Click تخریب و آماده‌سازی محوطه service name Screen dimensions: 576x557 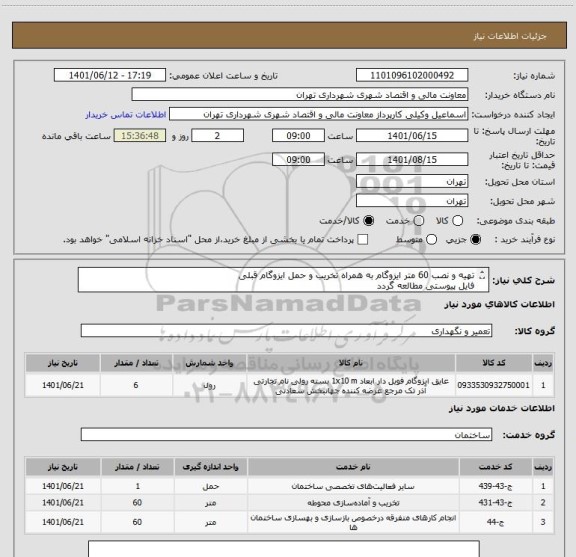[x=353, y=502]
